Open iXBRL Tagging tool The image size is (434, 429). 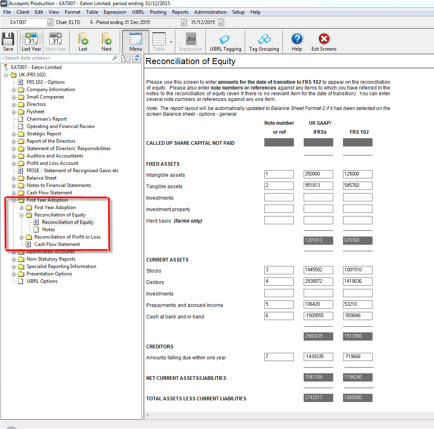point(225,41)
